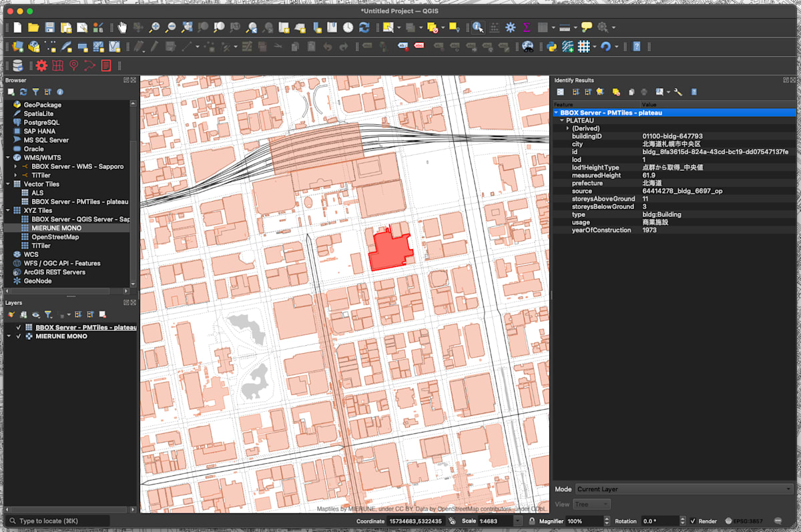Select WFS / OGC API - Features entry

61,263
